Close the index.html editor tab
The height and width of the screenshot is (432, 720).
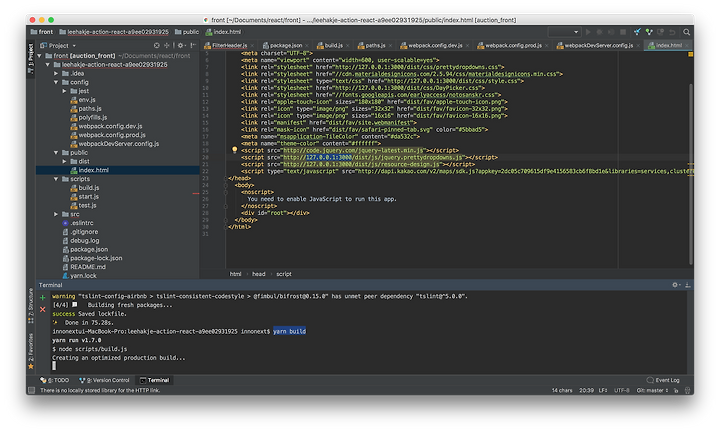686,45
